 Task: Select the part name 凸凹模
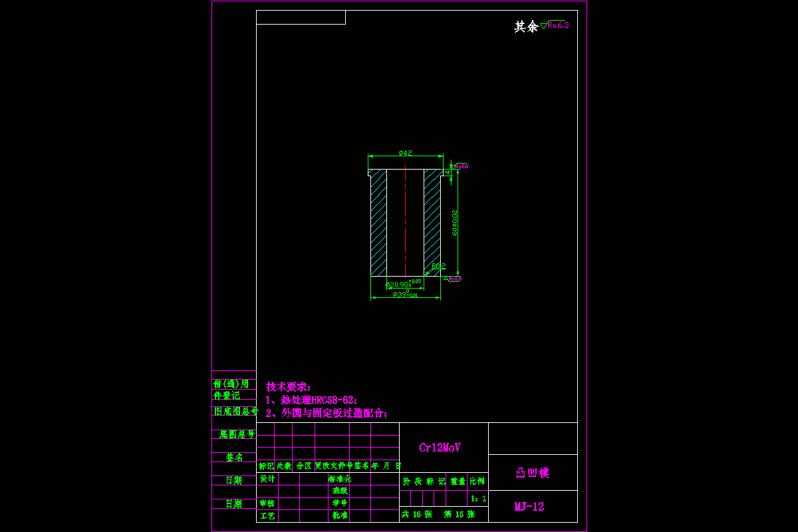coord(533,473)
